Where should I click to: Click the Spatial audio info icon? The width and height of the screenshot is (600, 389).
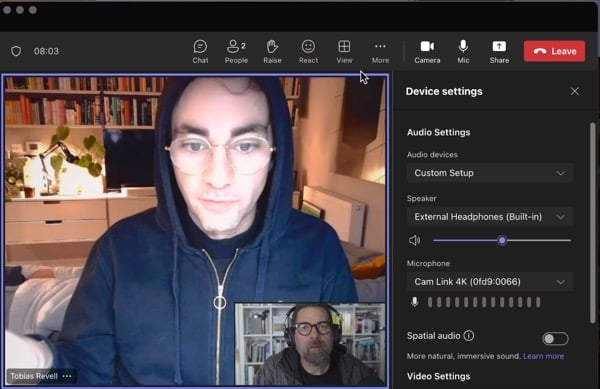click(x=469, y=335)
